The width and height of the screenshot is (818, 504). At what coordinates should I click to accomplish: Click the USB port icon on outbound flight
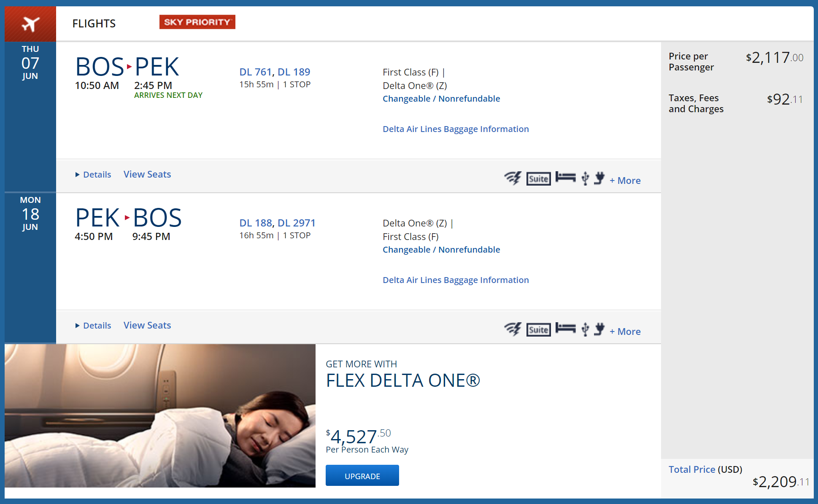coord(585,178)
